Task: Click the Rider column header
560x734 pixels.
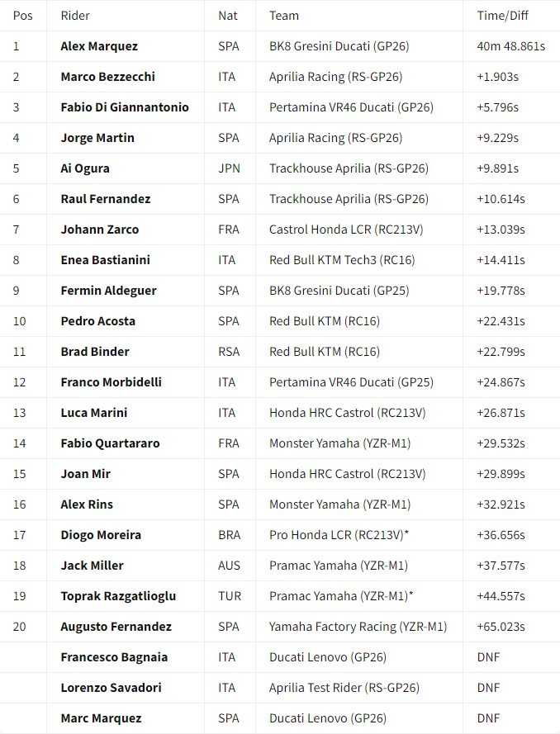Action: point(75,16)
